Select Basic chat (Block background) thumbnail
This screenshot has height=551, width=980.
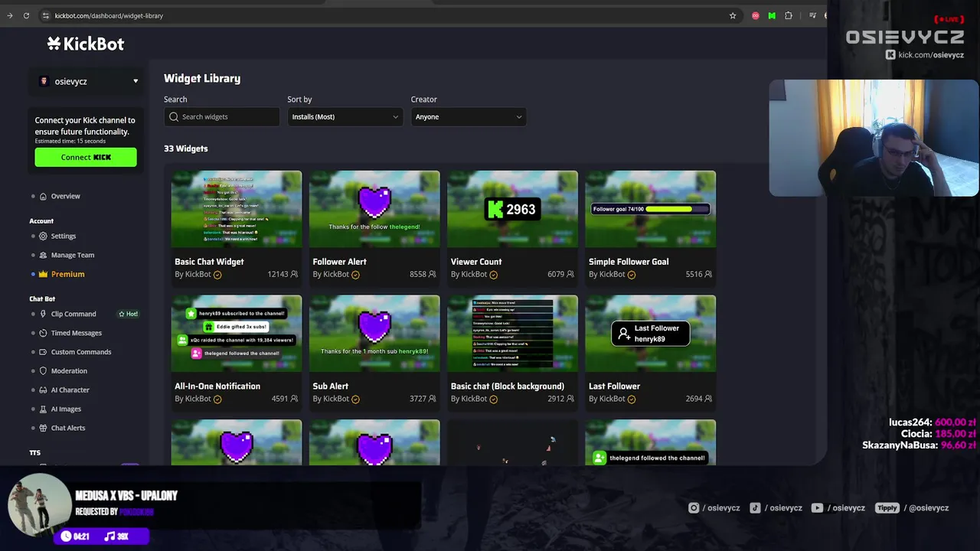click(512, 334)
